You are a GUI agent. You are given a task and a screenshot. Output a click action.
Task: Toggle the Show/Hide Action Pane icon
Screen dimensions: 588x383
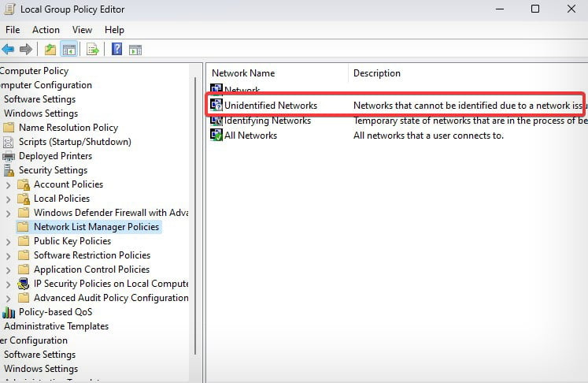[135, 50]
